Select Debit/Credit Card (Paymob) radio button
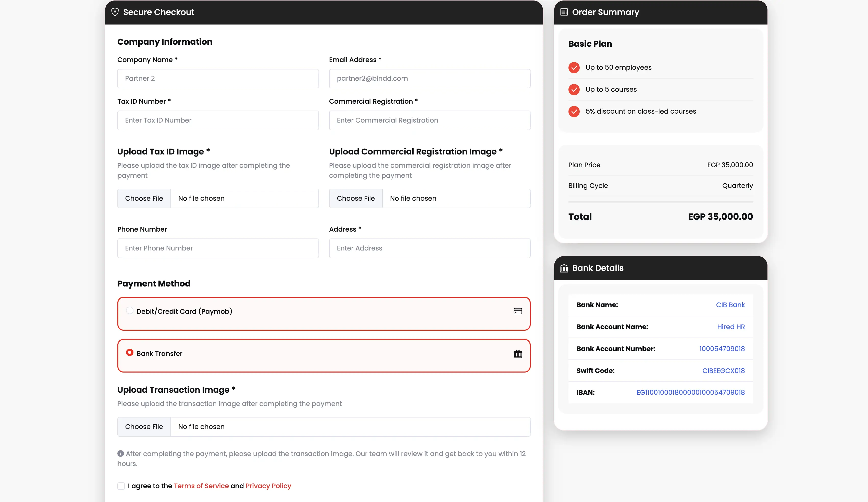The height and width of the screenshot is (502, 868). pos(130,311)
